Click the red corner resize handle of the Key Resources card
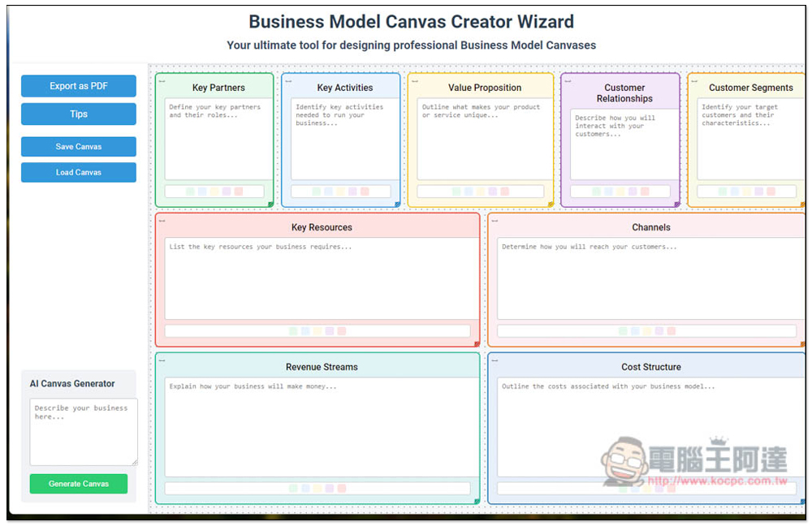This screenshot has height=526, width=812. [x=477, y=343]
